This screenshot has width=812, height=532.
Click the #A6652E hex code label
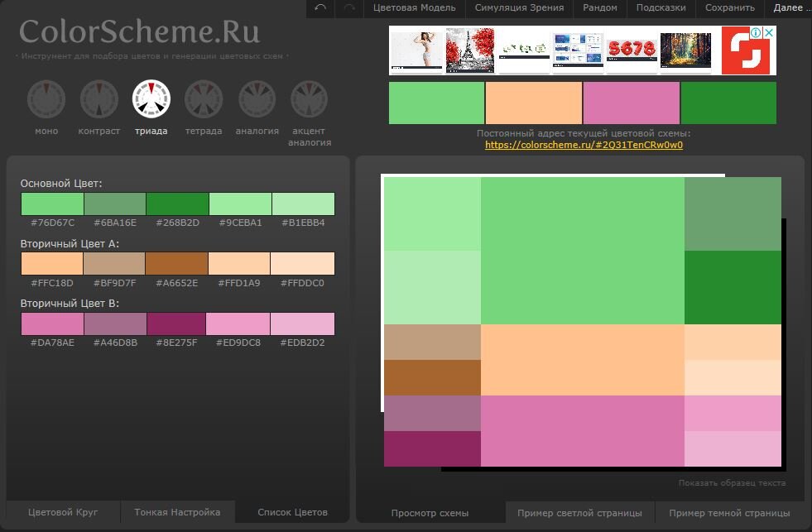pyautogui.click(x=176, y=283)
